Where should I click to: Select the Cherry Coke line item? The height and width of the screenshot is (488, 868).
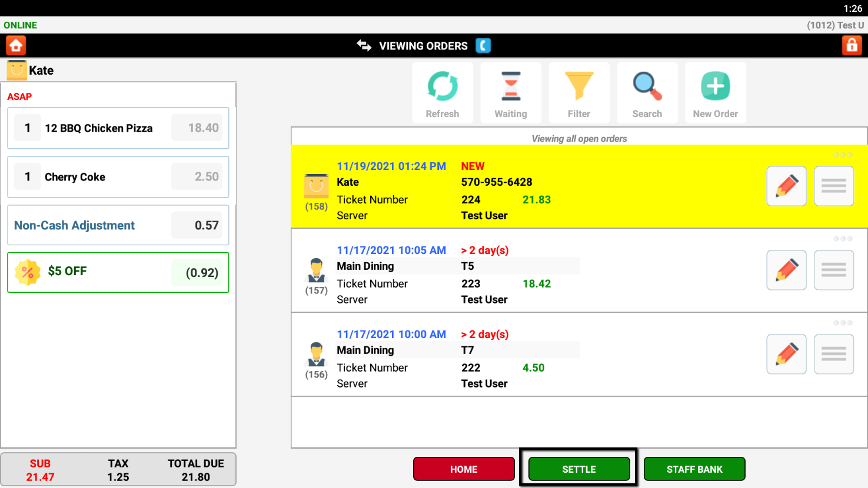coord(118,177)
